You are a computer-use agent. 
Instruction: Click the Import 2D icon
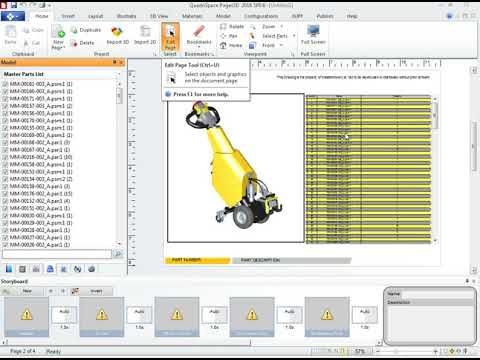coord(145,32)
